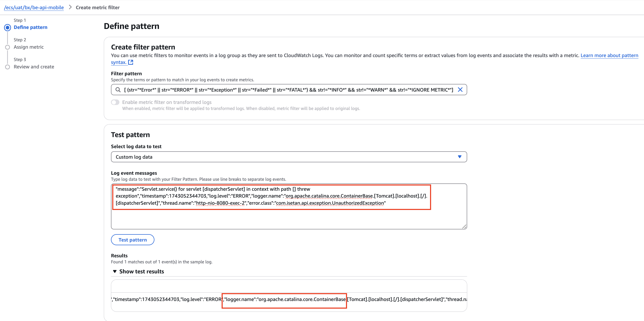Select the Step 2 Assign metric radio
Image resolution: width=644 pixels, height=321 pixels.
point(8,47)
